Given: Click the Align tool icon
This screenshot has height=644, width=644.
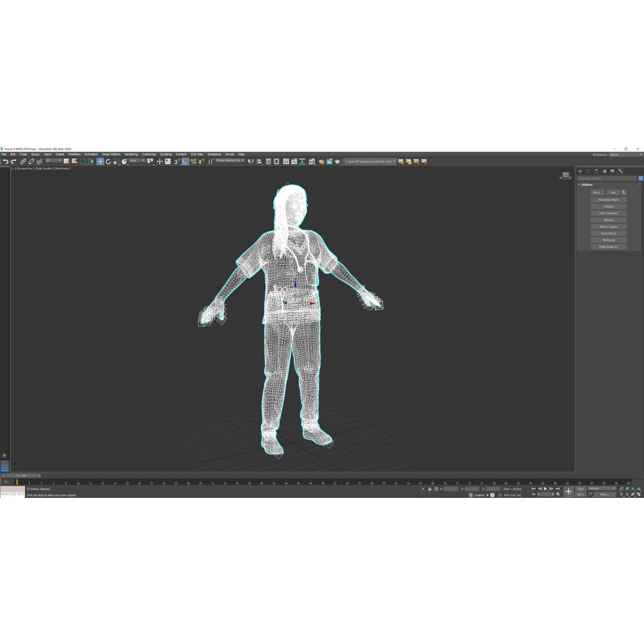Looking at the screenshot, I should pyautogui.click(x=259, y=162).
